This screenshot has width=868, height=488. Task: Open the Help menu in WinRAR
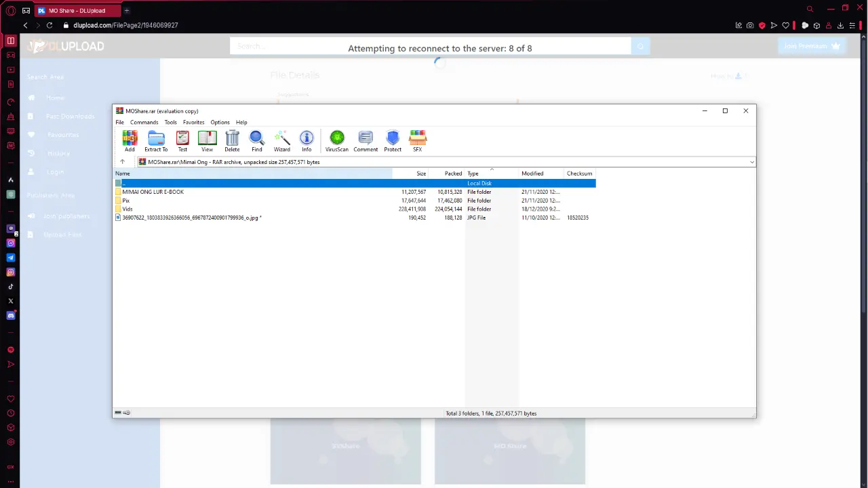[x=241, y=123]
